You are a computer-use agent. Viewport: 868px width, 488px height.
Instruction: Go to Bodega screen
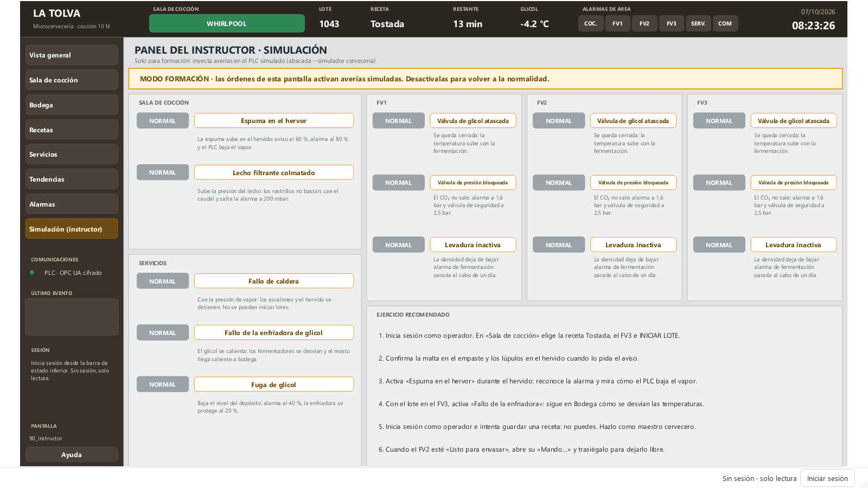point(72,105)
